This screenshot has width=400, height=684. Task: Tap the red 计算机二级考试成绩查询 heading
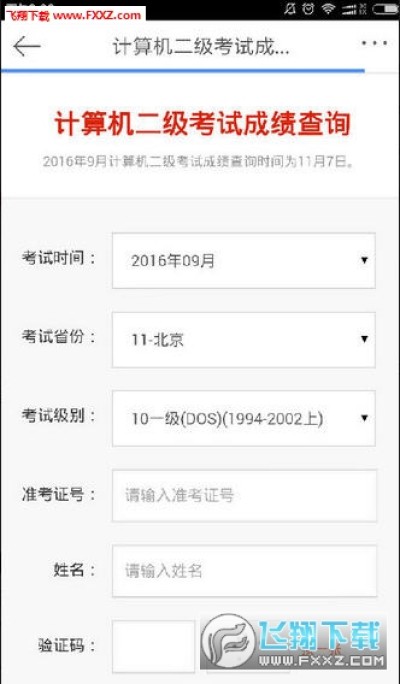click(x=202, y=125)
